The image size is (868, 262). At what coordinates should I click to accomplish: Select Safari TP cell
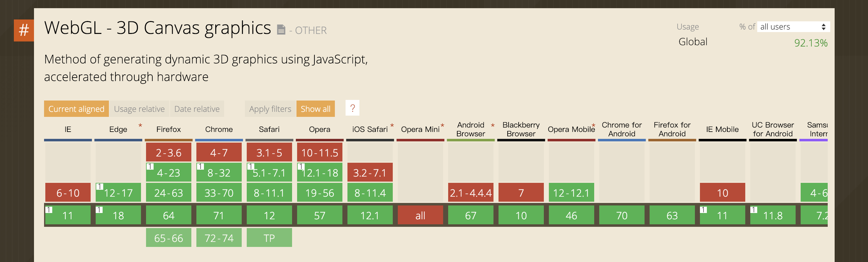(x=269, y=237)
